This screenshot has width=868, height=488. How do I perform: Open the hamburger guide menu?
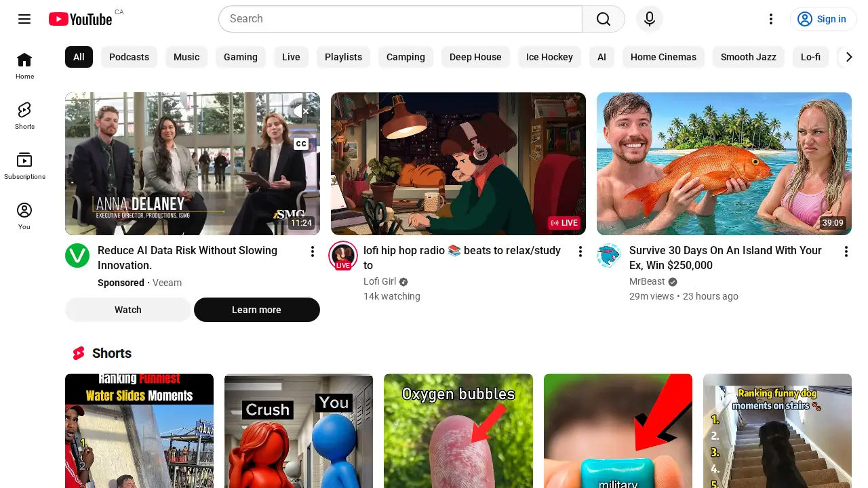pyautogui.click(x=24, y=19)
